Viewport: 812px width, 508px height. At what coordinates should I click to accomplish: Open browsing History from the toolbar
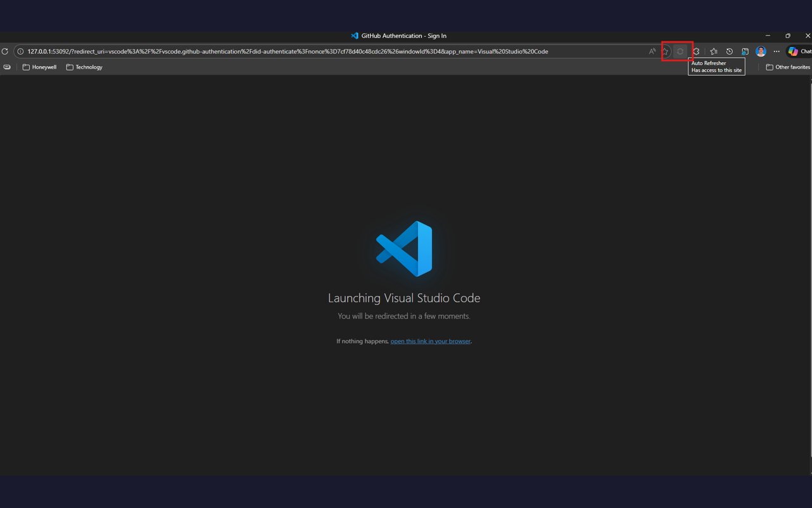730,51
